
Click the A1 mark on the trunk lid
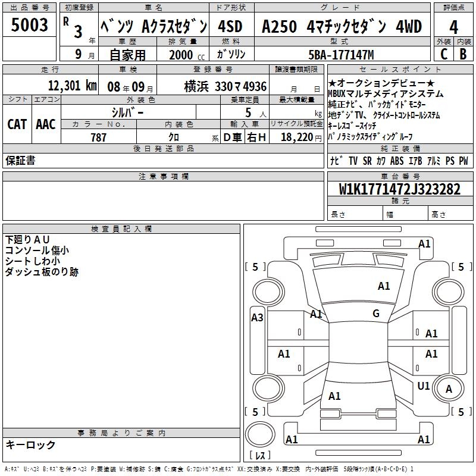click(x=334, y=396)
